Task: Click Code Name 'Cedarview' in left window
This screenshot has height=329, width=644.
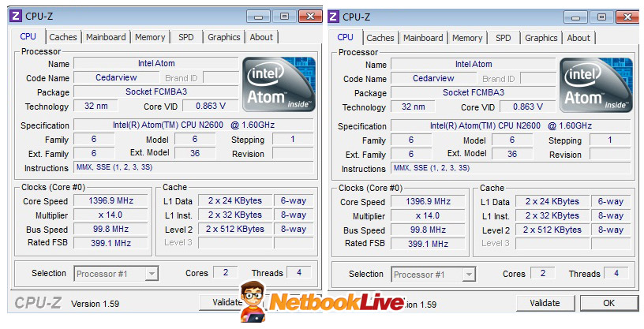Action: (x=116, y=77)
